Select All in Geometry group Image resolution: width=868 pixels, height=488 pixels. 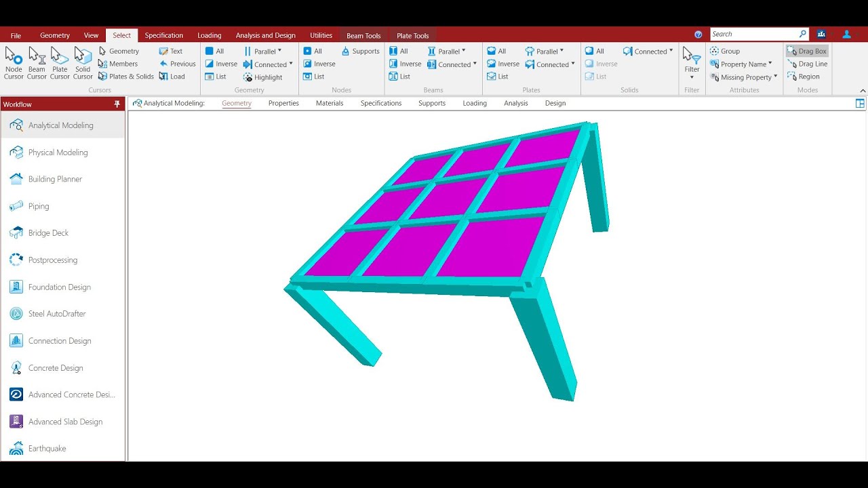tap(214, 51)
